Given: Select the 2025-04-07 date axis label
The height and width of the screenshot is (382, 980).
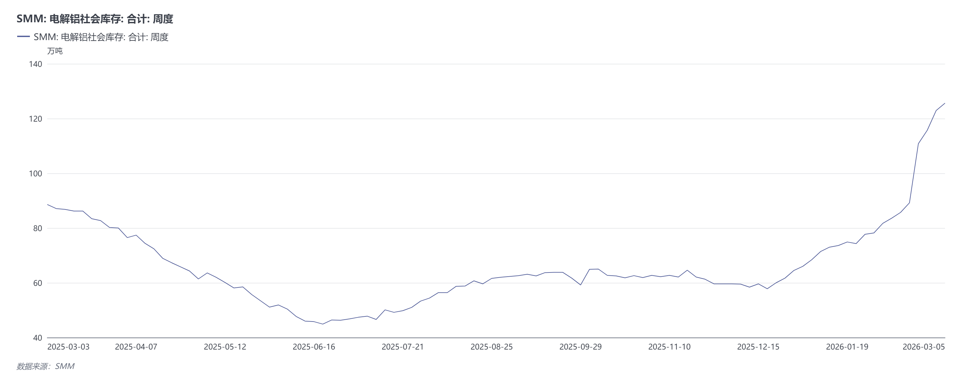Looking at the screenshot, I should 136,347.
